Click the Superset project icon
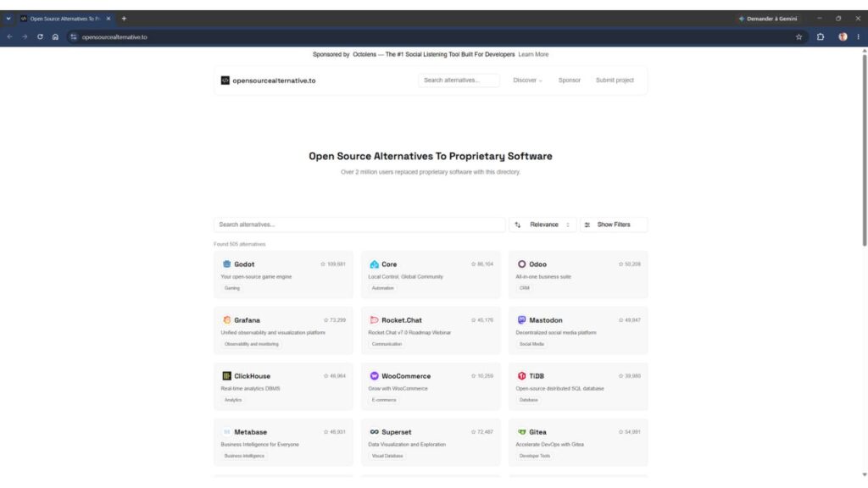 click(x=374, y=431)
